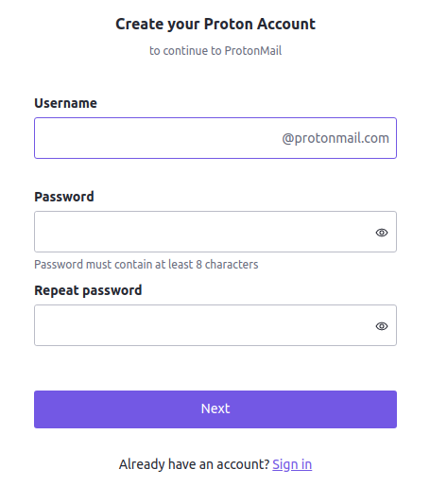Image resolution: width=430 pixels, height=504 pixels.
Task: Click the password minimum 8 characters hint
Action: [146, 264]
